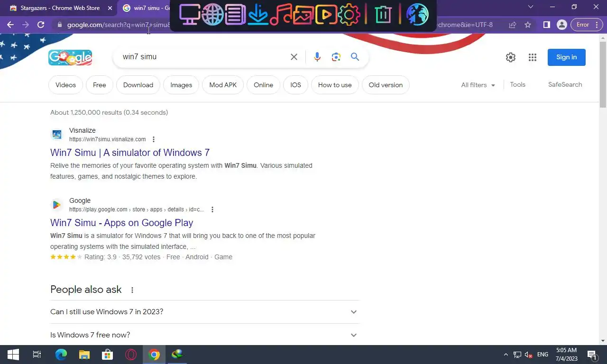Open ENG language input switcher

543,355
